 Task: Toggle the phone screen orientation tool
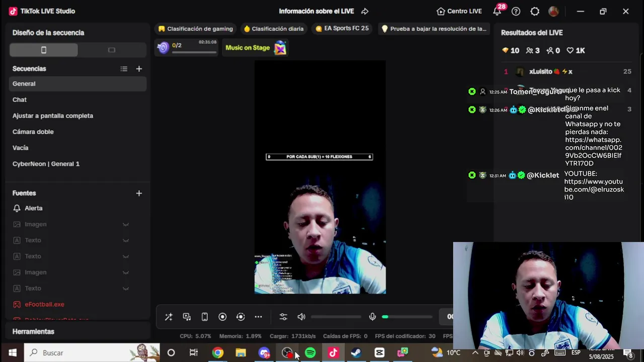tap(205, 317)
